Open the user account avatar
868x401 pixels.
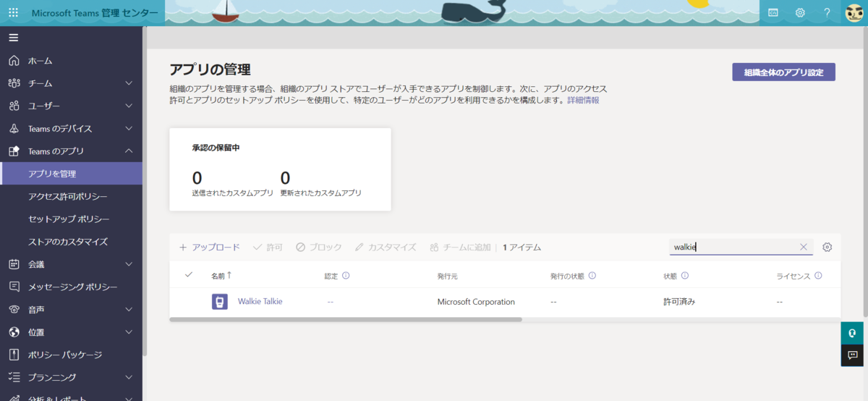pos(854,13)
